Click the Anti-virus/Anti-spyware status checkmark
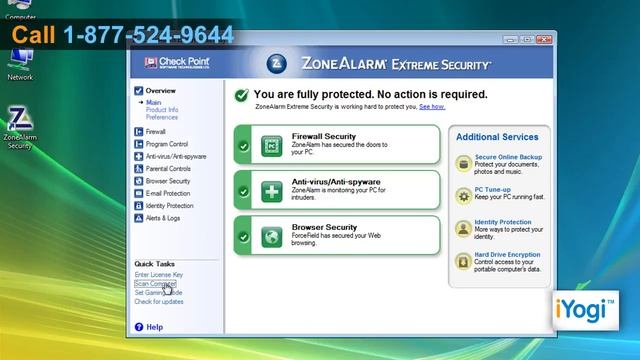 243,191
